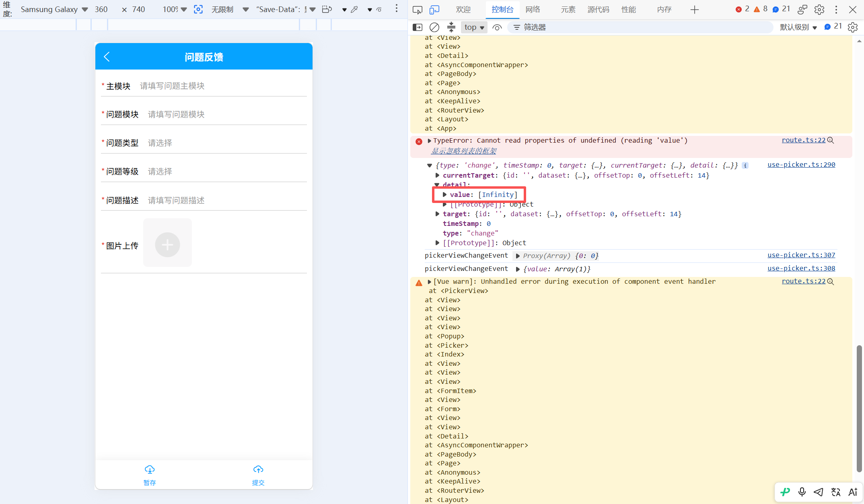Open the 无限制 throttling dropdown
The width and height of the screenshot is (864, 504).
point(230,9)
